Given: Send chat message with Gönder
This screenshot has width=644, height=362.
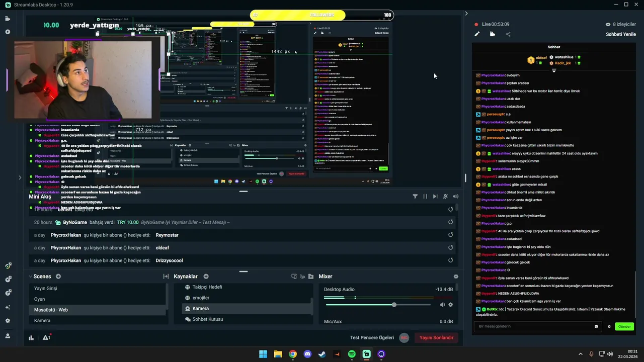Looking at the screenshot, I should [x=624, y=327].
